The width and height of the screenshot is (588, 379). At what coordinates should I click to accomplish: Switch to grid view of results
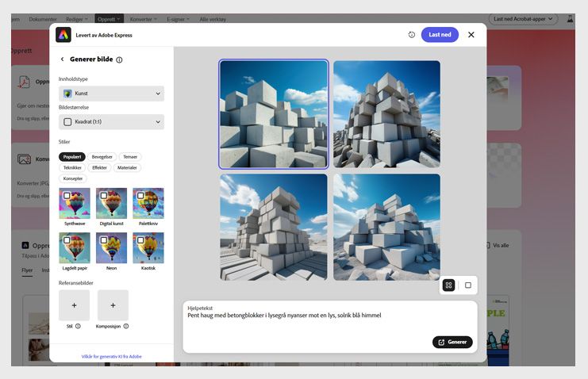tap(448, 285)
